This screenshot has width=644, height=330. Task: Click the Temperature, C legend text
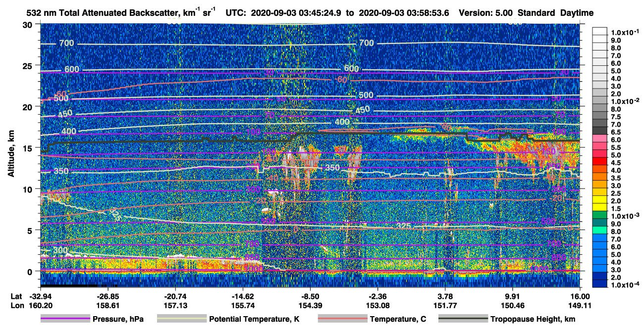coord(398,320)
